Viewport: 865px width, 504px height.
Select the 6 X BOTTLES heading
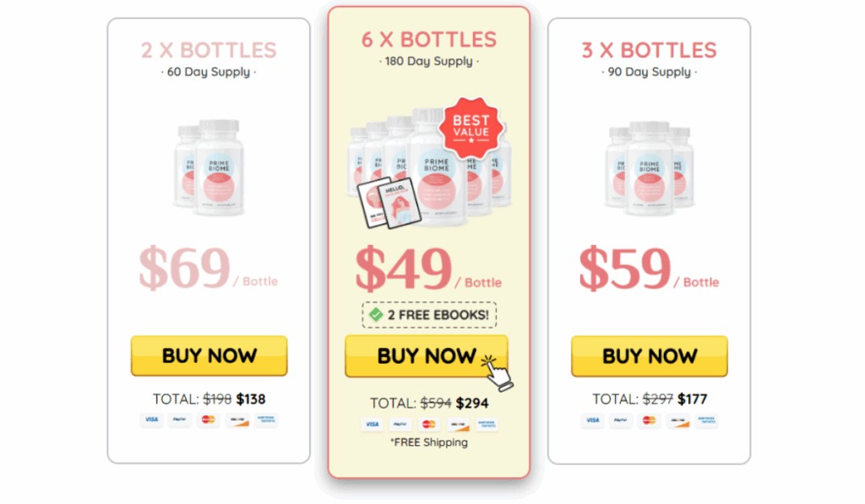428,40
